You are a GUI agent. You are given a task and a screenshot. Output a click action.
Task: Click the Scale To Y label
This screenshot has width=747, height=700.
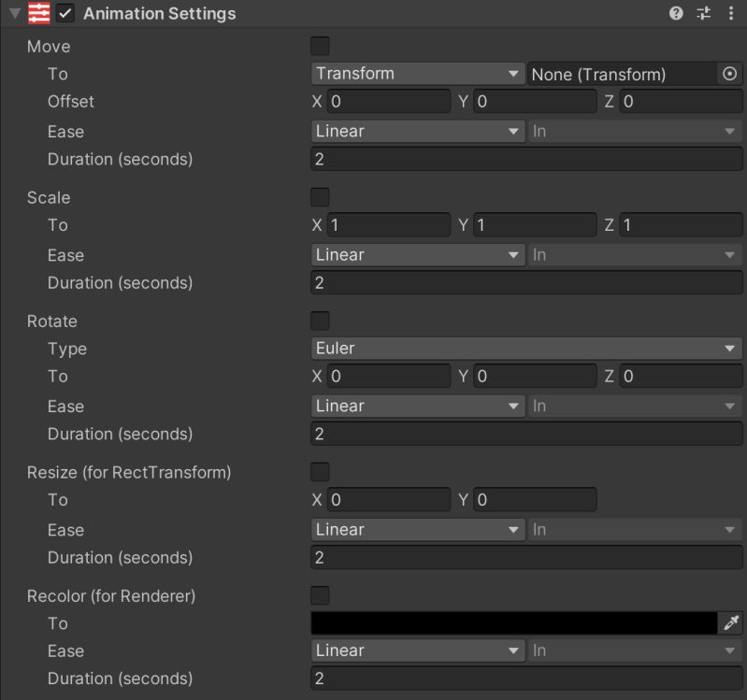pos(463,224)
